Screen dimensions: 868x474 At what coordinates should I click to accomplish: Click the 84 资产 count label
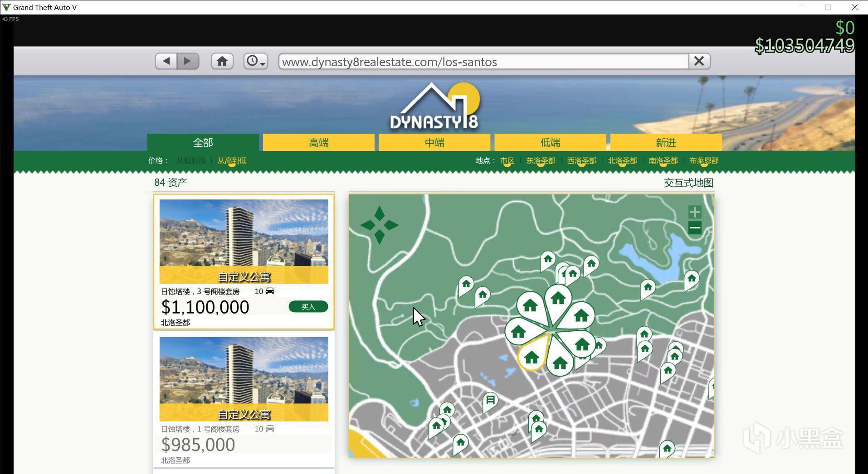point(171,182)
